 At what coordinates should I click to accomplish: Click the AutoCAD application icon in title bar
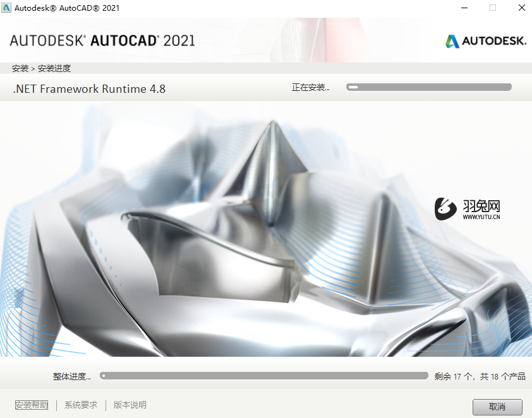click(8, 8)
